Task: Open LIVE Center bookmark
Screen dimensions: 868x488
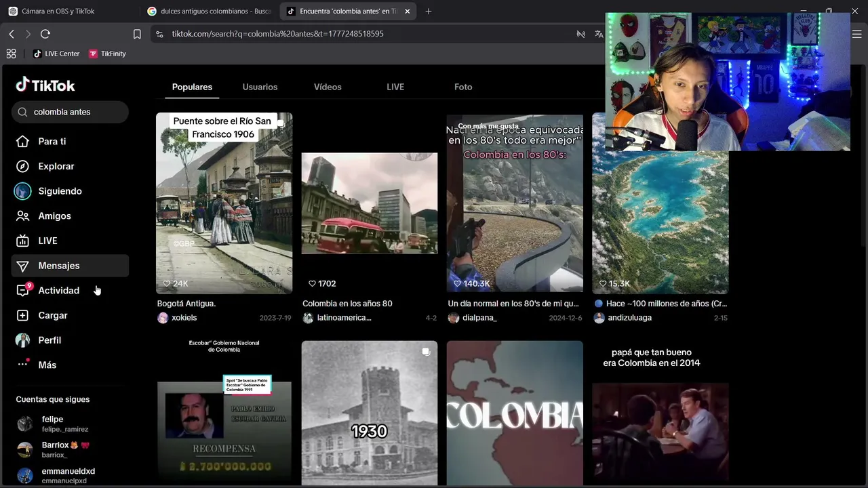Action: pos(56,54)
